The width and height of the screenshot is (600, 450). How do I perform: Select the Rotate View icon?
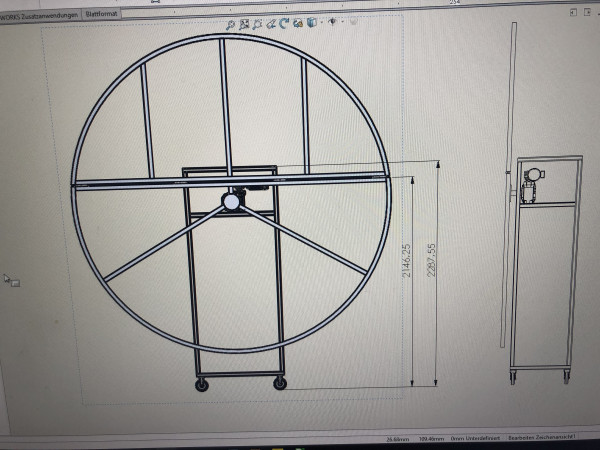(285, 22)
